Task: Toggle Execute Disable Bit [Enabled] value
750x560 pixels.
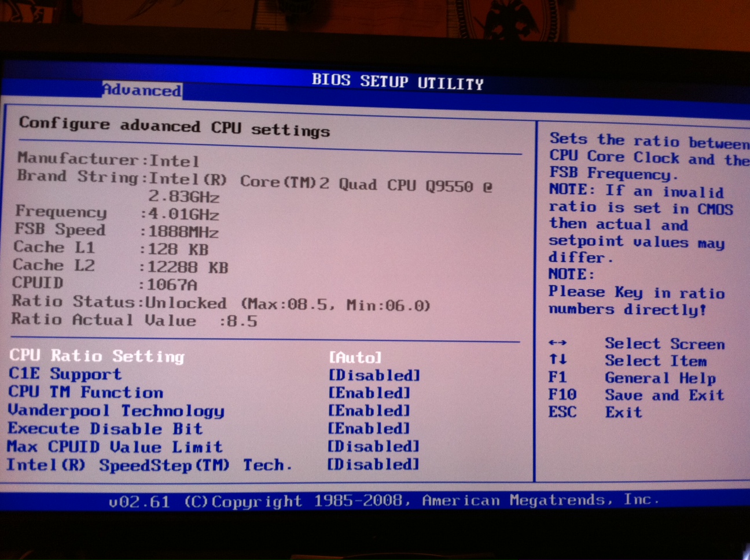Action: (x=369, y=429)
